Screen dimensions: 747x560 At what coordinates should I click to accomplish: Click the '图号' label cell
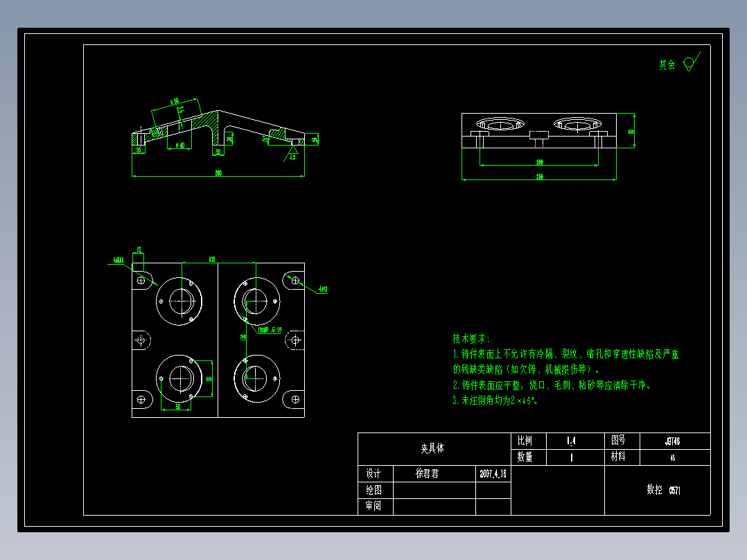pos(618,440)
